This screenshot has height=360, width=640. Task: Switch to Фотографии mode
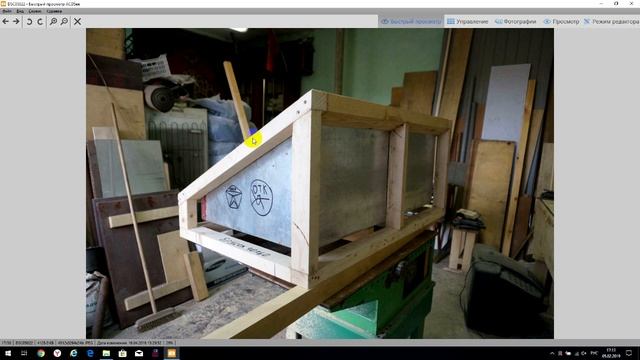(x=516, y=22)
